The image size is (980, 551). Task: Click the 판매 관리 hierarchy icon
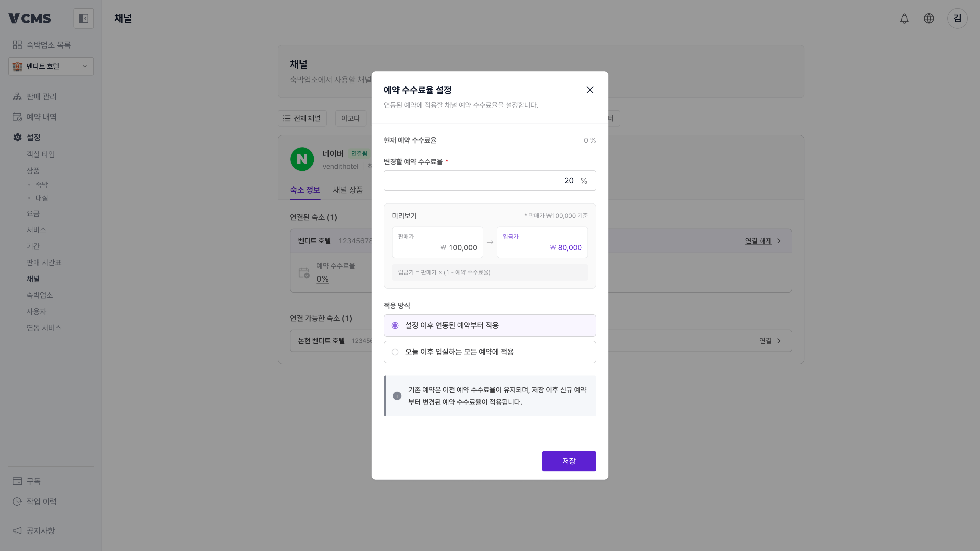17,97
